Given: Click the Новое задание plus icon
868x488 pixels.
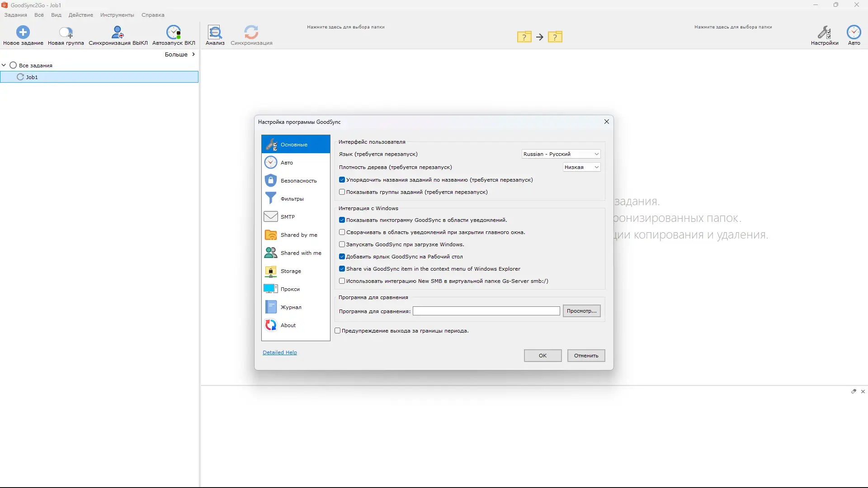Looking at the screenshot, I should pyautogui.click(x=23, y=32).
